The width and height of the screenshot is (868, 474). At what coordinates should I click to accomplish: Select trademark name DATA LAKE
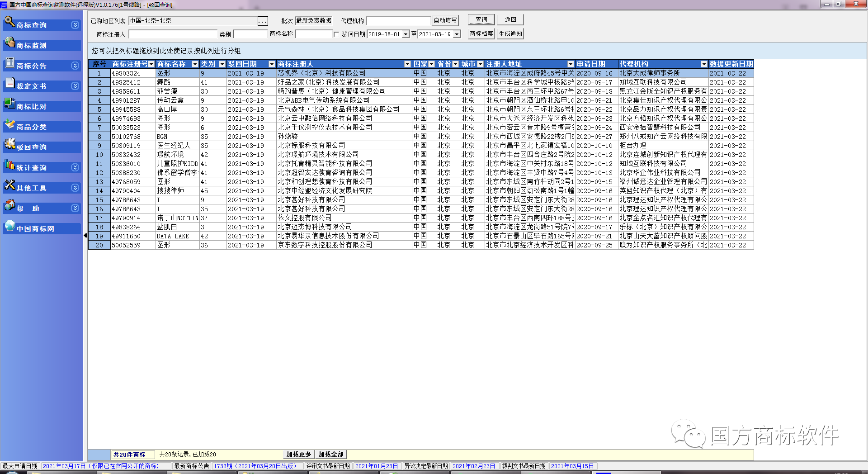click(177, 236)
